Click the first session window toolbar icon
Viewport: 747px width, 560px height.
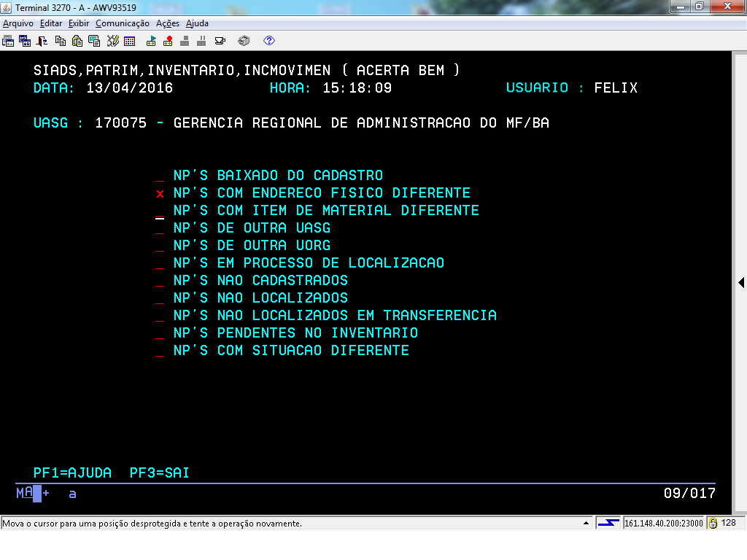[x=8, y=41]
